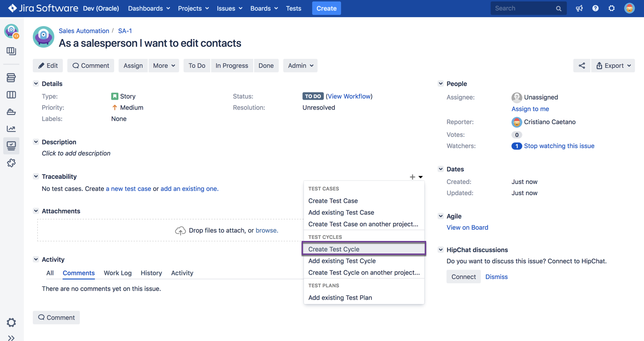Open the Backlog icon in sidebar
This screenshot has width=644, height=341.
(11, 77)
